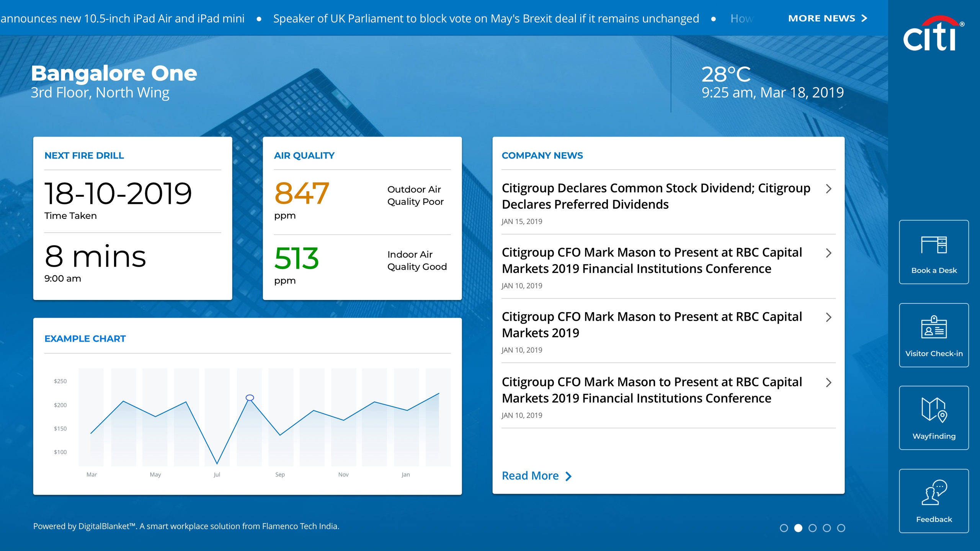The image size is (980, 551).
Task: Expand the Common Stock Dividend news chevron
Action: pyautogui.click(x=829, y=189)
